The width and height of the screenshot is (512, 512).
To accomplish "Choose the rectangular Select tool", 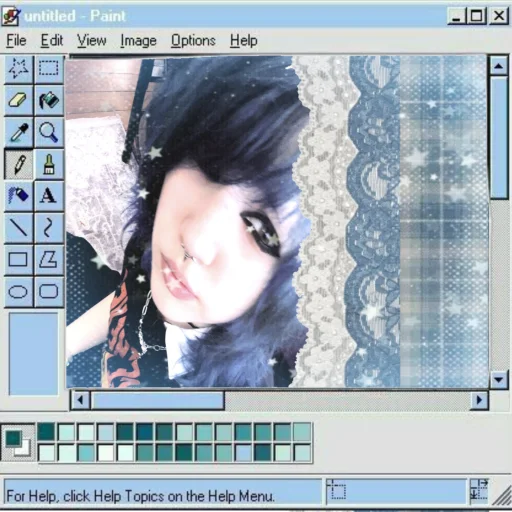I will tap(49, 69).
